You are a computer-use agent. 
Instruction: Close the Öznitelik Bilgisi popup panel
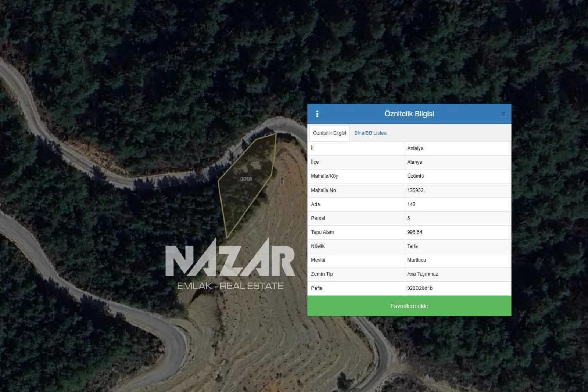click(503, 114)
